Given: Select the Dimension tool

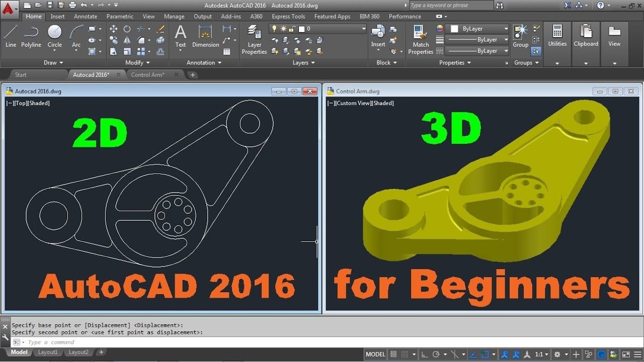Looking at the screenshot, I should tap(205, 36).
